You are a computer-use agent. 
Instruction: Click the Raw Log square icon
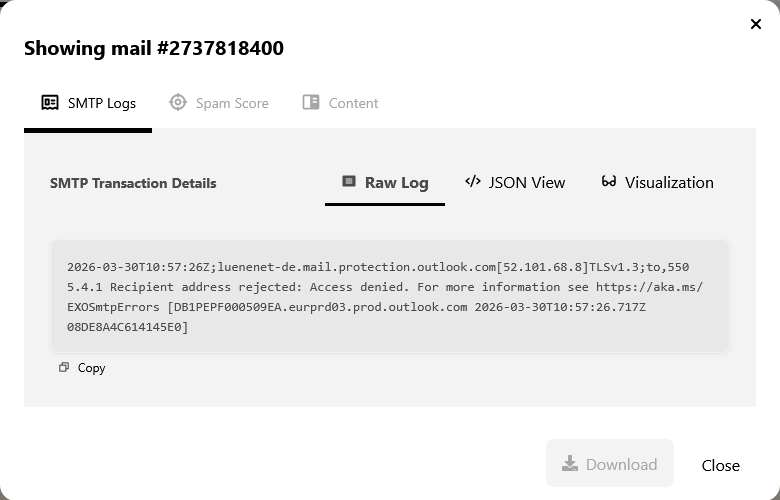point(349,182)
